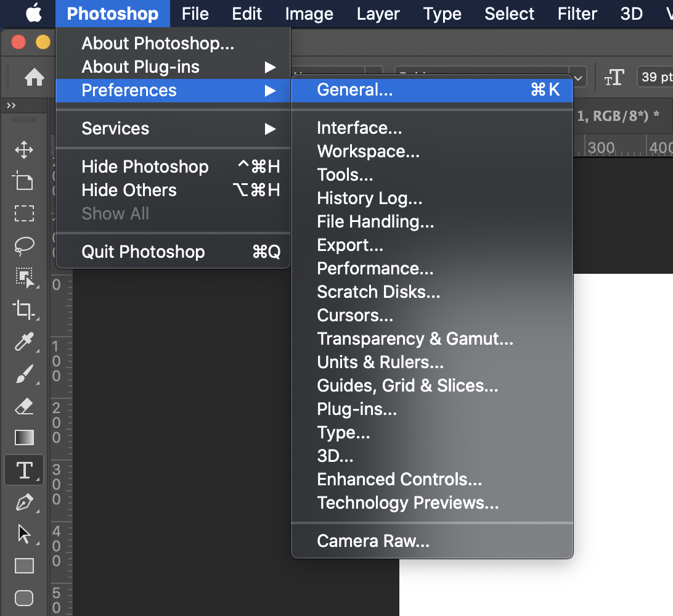The image size is (673, 616).
Task: Select the Rectangle shape tool
Action: point(24,565)
